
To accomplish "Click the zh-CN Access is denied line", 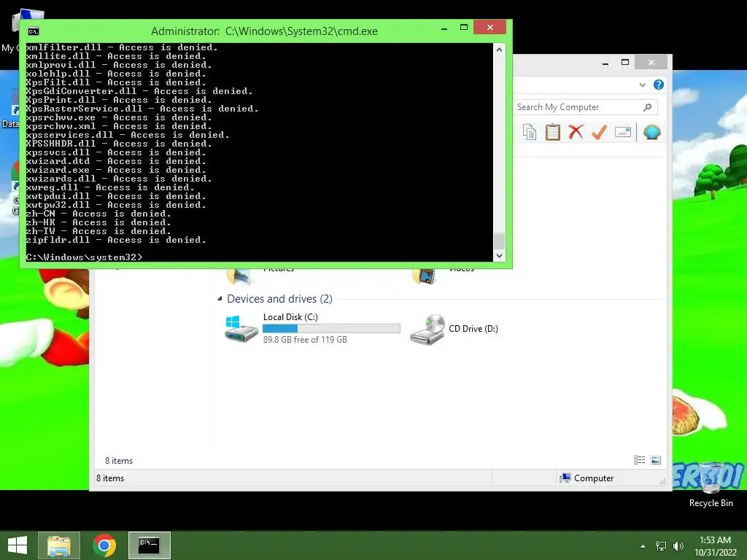I will [x=98, y=214].
